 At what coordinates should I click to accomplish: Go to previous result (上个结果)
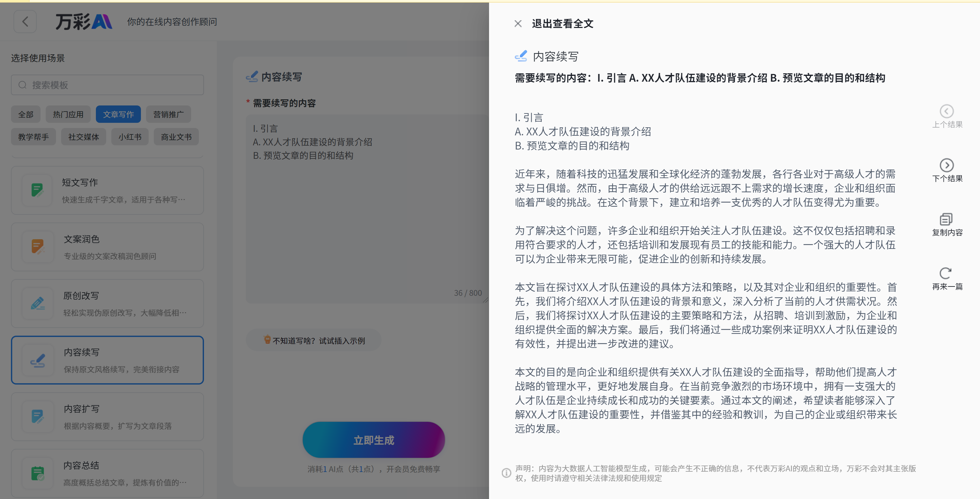(x=947, y=117)
